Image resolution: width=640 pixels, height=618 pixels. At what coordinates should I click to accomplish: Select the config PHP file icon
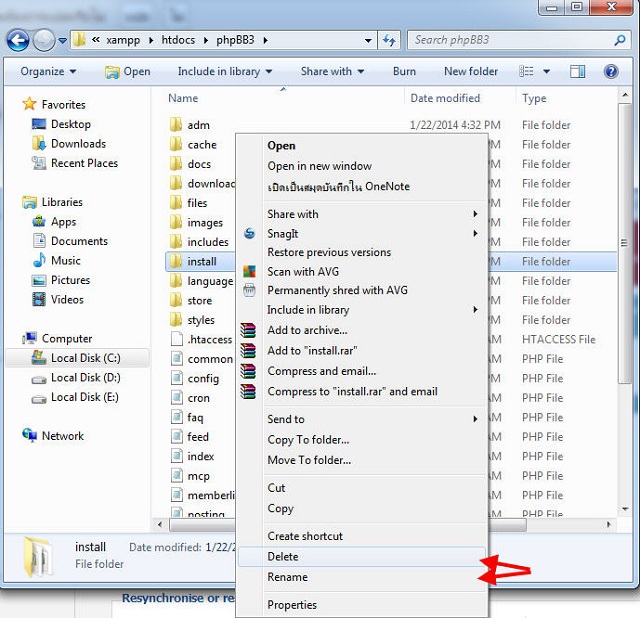pos(176,378)
